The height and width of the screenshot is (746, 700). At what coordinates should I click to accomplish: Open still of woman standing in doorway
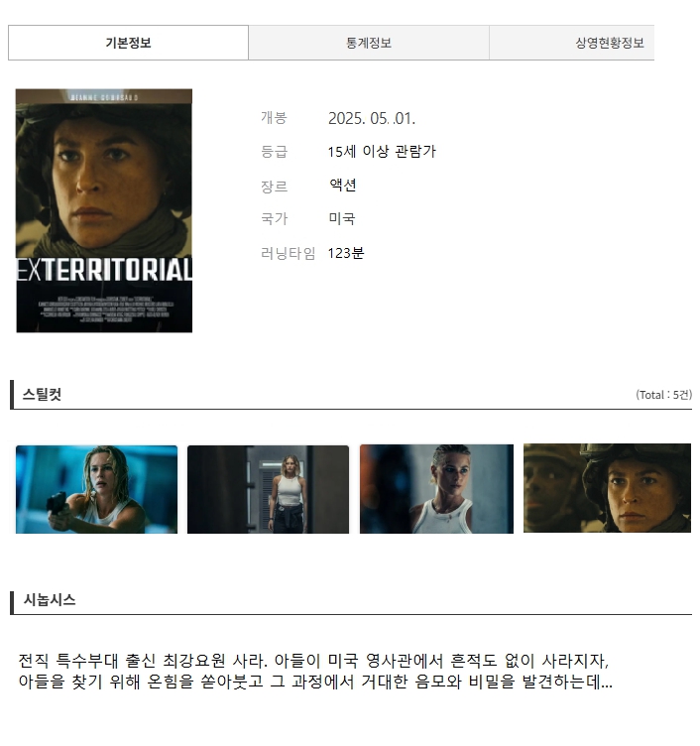click(268, 489)
